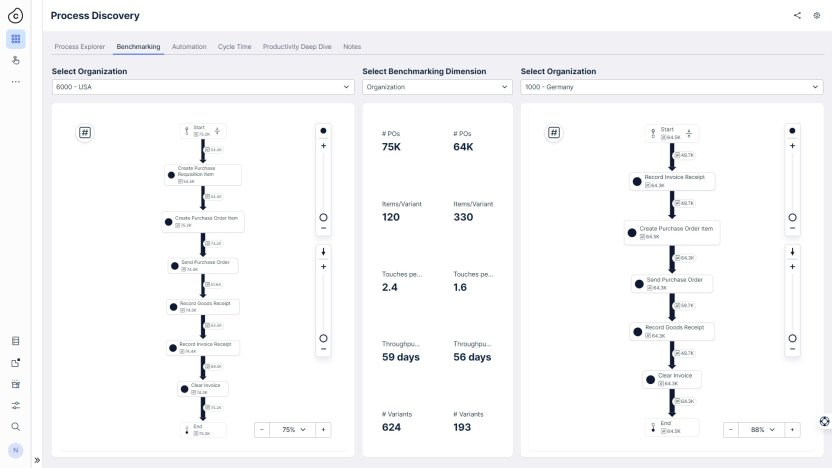Open the Process Explorer tab
Viewport: 832px width, 468px height.
click(79, 47)
